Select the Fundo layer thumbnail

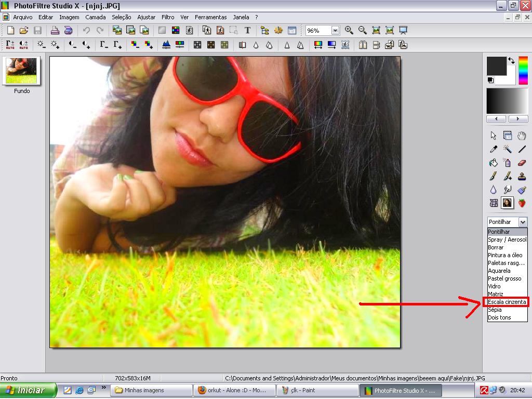[x=21, y=71]
